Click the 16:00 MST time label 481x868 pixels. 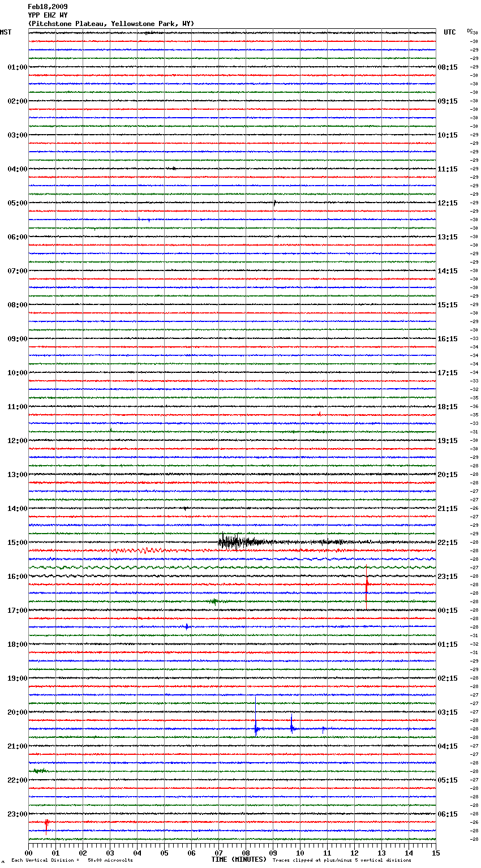point(17,577)
